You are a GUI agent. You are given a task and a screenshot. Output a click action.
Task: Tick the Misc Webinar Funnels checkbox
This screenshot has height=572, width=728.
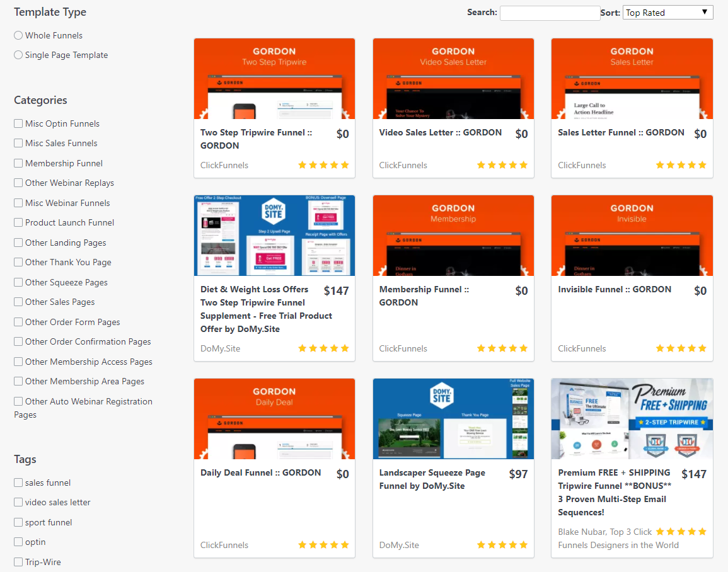[x=18, y=203]
